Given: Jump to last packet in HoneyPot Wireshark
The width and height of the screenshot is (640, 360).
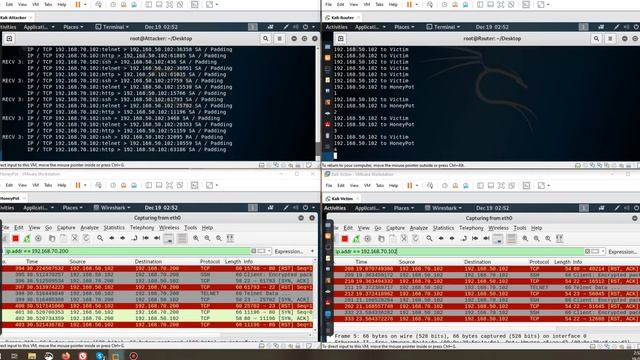Looking at the screenshot, I should [x=157, y=238].
